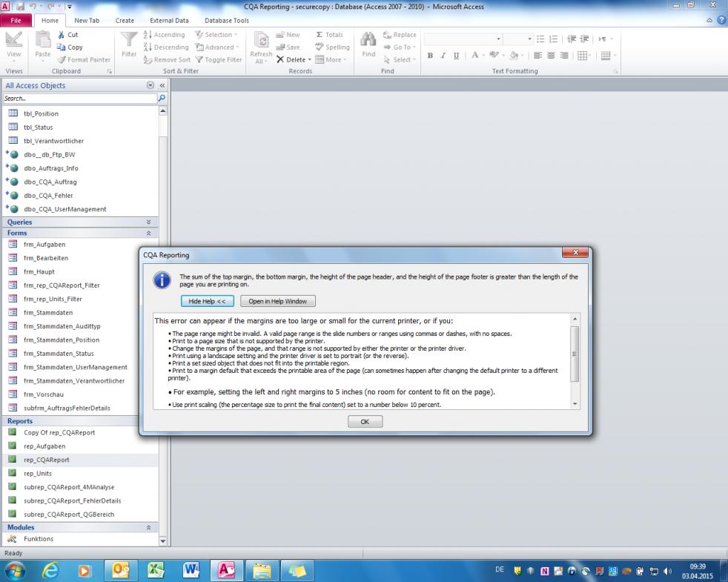The image size is (728, 582).
Task: Click Save record in Records group
Action: click(288, 47)
